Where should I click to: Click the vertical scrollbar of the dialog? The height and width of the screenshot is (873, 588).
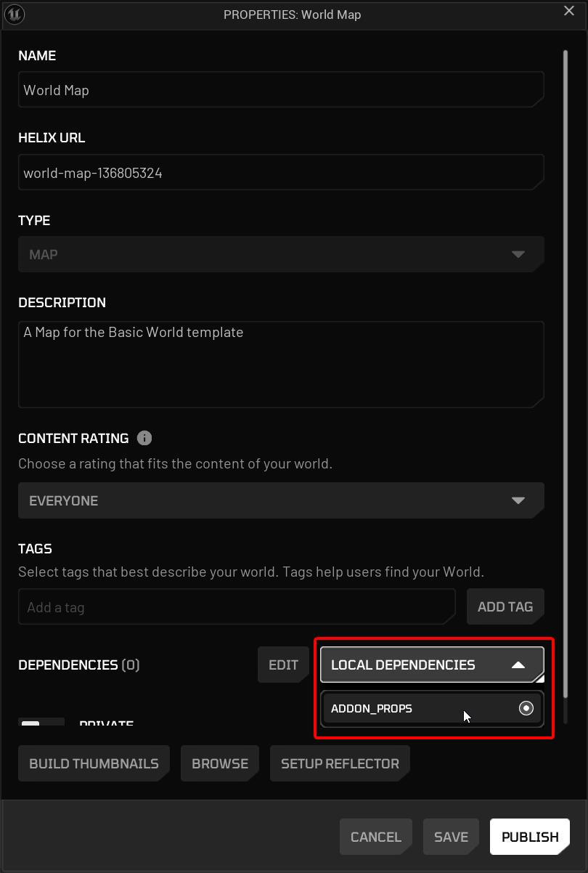[x=565, y=363]
